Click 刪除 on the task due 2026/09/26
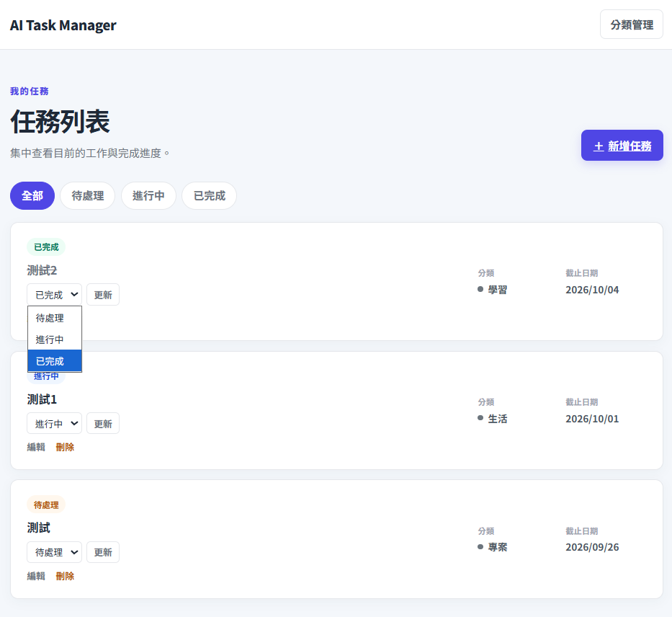This screenshot has width=672, height=617. [65, 576]
